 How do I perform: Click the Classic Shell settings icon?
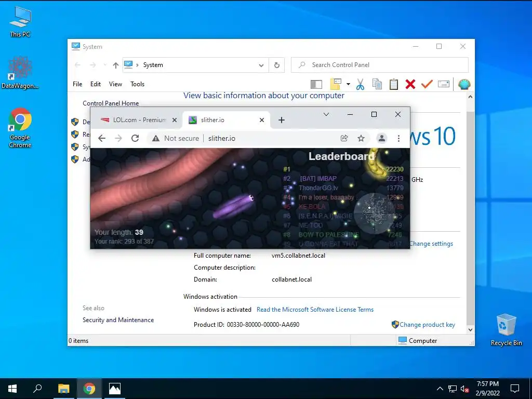pyautogui.click(x=464, y=84)
